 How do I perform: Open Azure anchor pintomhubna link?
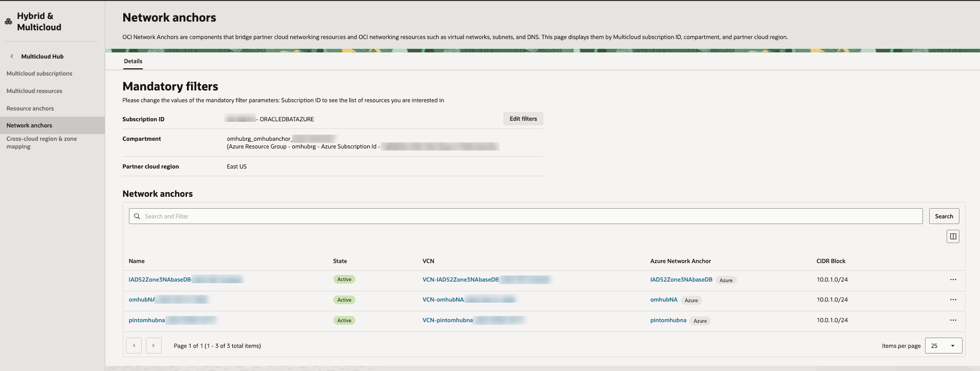pyautogui.click(x=668, y=320)
